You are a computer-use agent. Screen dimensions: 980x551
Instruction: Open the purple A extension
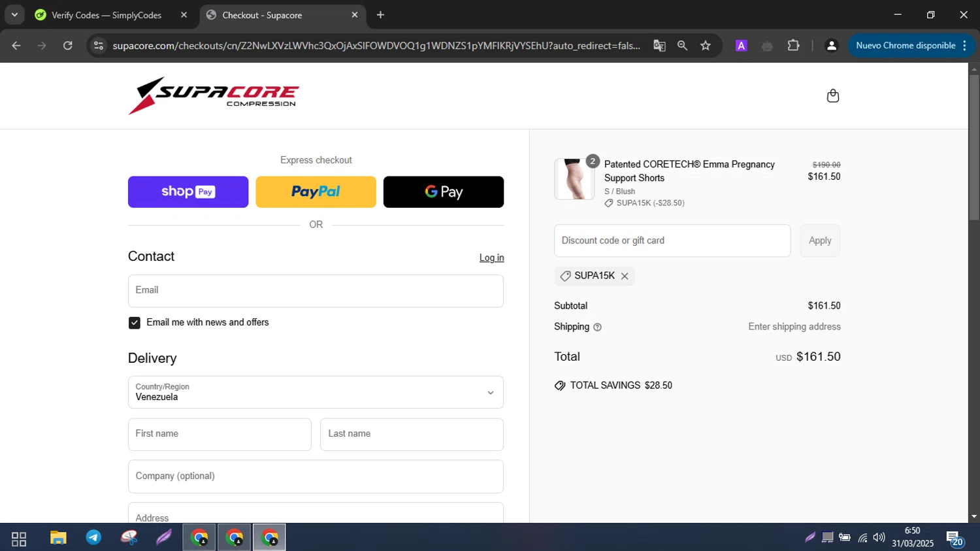[x=741, y=46]
